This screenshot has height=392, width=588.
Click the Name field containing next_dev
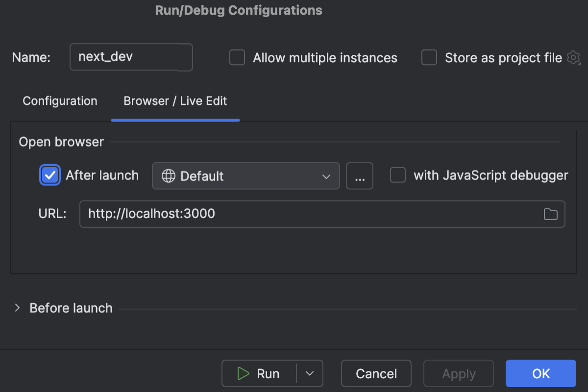[131, 57]
